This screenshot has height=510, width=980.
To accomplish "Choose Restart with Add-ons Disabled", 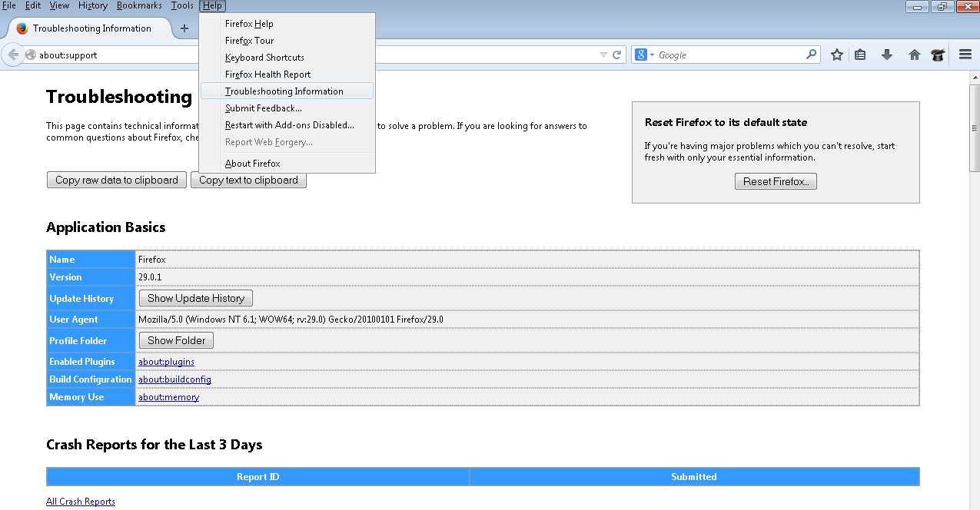I will click(287, 125).
